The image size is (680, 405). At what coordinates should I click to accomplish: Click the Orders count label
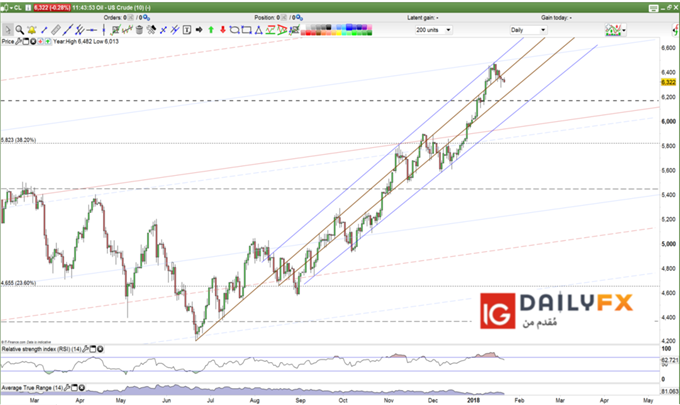pyautogui.click(x=115, y=18)
